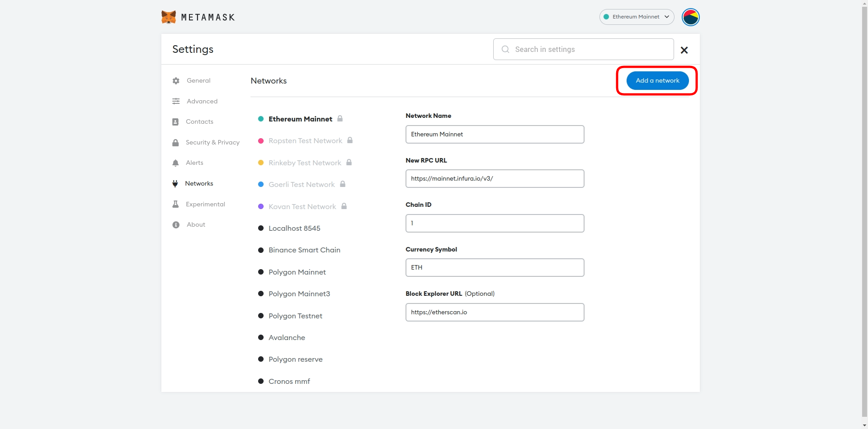Select Avalanche network
This screenshot has height=429, width=868.
tap(287, 337)
